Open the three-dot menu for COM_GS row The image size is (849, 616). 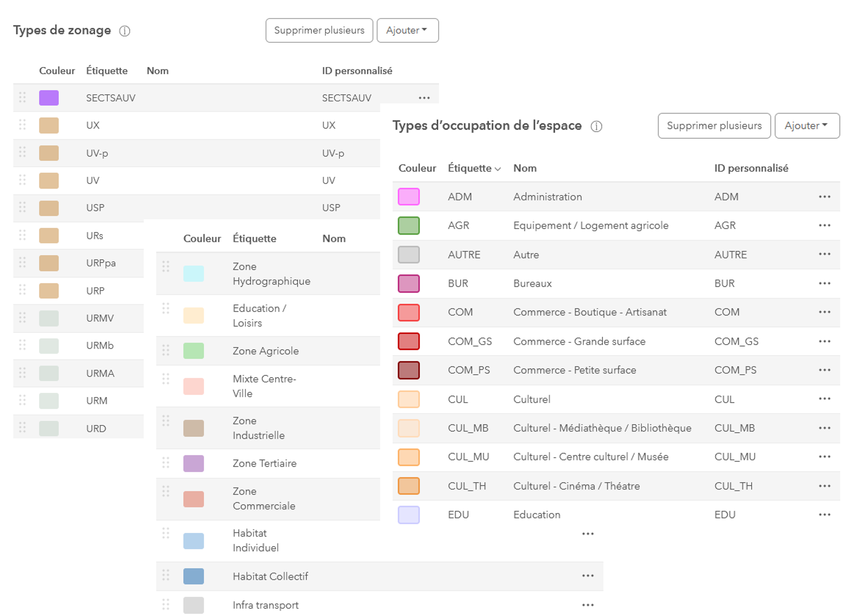click(824, 341)
